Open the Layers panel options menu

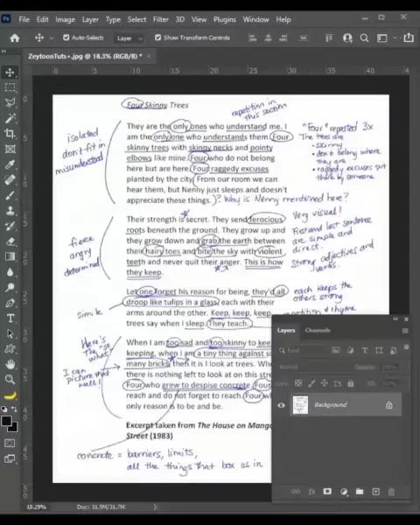click(x=405, y=331)
